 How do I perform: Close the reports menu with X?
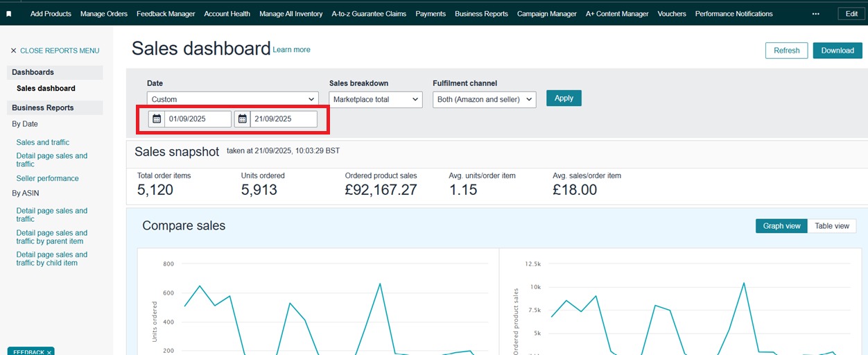(x=13, y=51)
